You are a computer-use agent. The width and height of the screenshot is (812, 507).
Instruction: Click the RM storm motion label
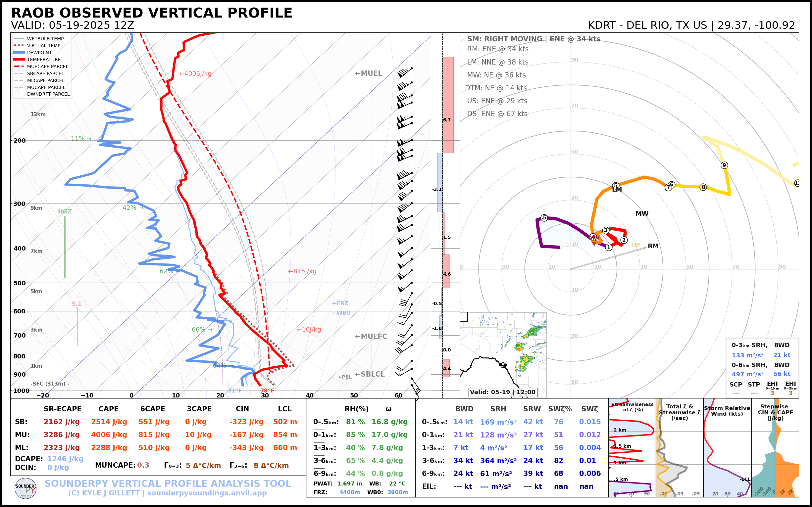click(x=653, y=246)
